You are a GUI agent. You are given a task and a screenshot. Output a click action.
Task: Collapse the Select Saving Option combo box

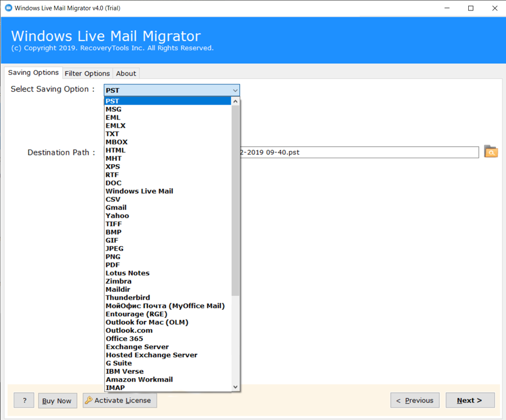[235, 90]
